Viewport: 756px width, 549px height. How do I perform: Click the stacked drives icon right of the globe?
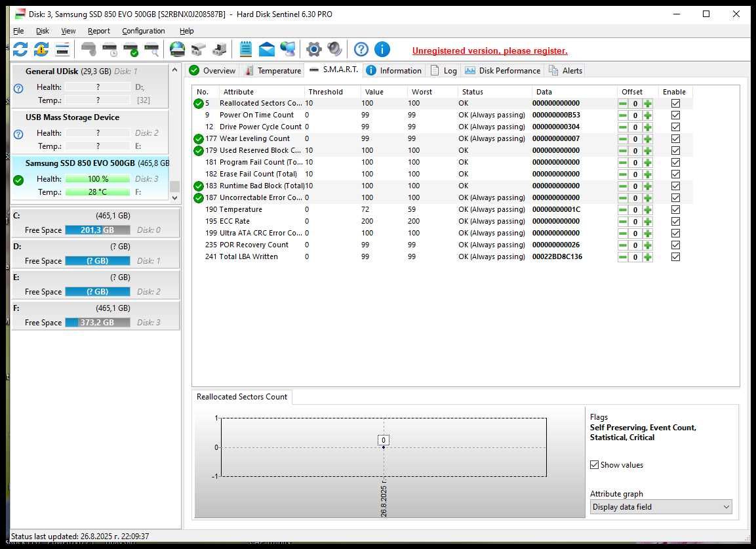pyautogui.click(x=199, y=49)
